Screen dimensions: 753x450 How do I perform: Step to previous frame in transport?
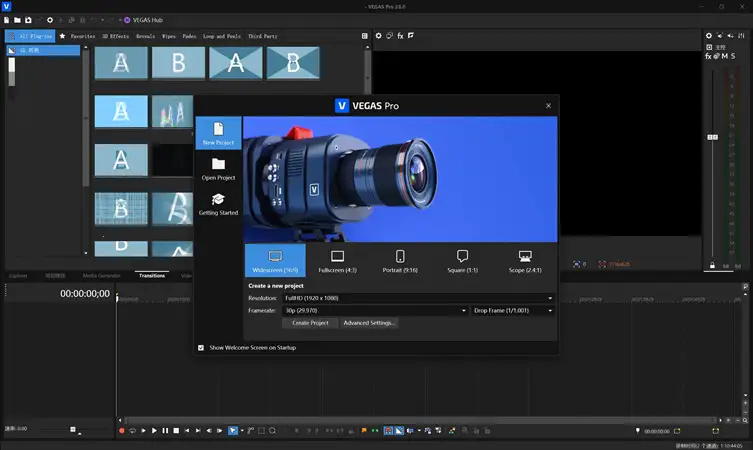[208, 431]
